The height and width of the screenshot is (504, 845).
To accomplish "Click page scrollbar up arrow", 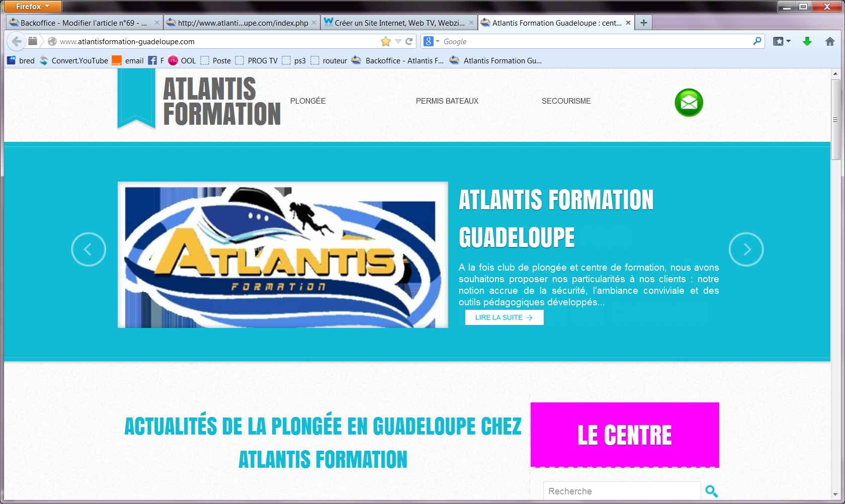I will point(835,73).
